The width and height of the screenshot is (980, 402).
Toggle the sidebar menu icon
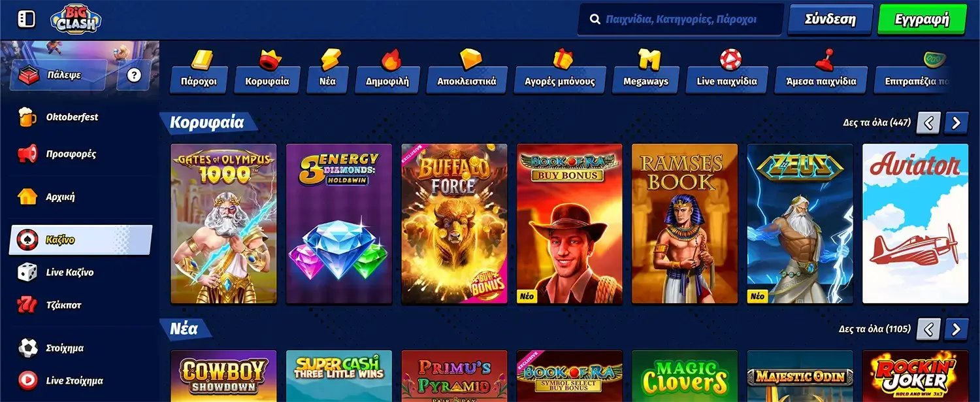point(25,19)
